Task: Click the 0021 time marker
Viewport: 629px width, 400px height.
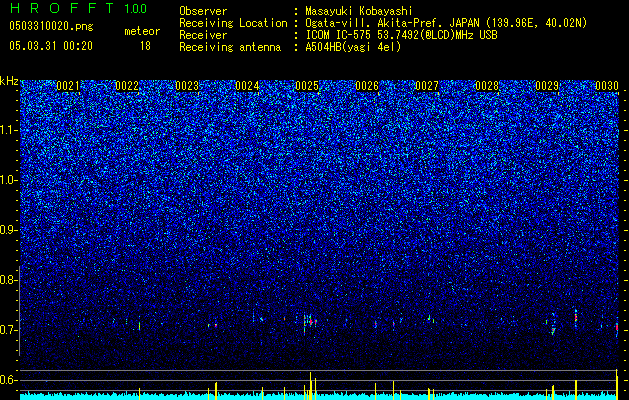Action: (x=68, y=86)
